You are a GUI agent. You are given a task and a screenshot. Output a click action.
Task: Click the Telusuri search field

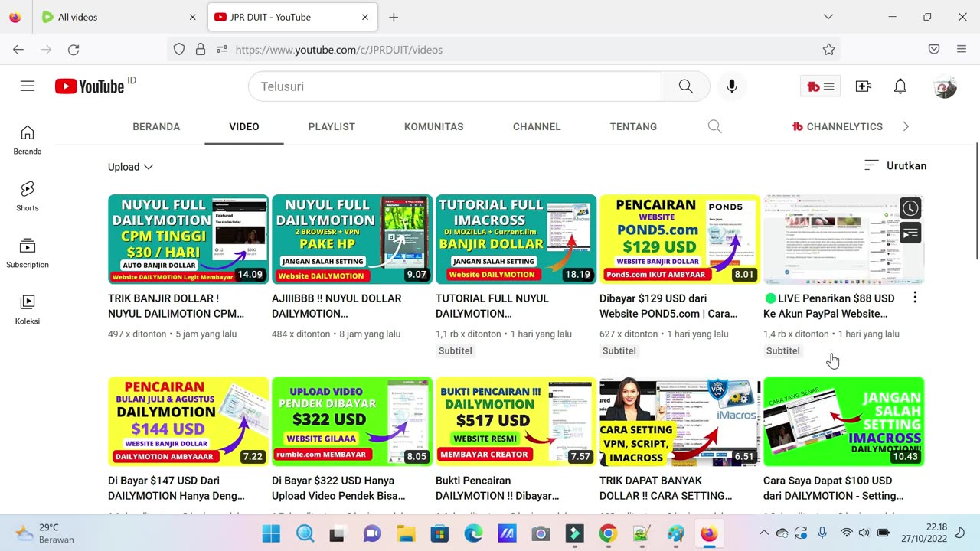point(455,86)
